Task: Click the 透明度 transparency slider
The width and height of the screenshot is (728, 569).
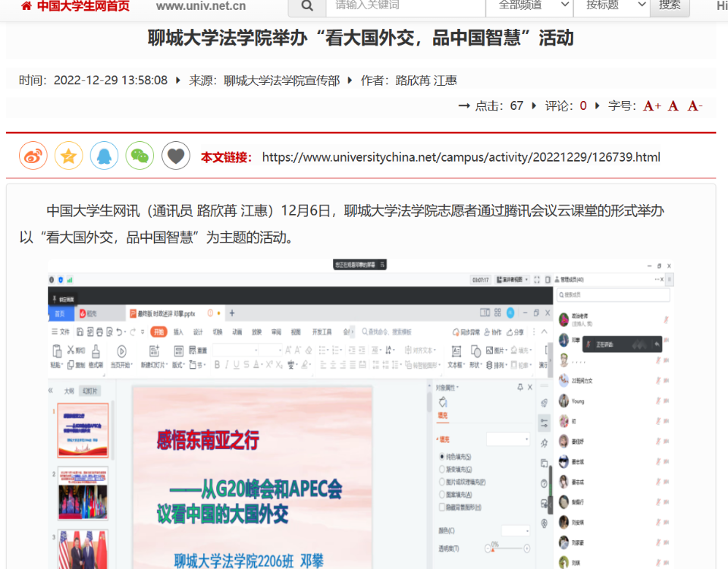Action: pos(507,549)
